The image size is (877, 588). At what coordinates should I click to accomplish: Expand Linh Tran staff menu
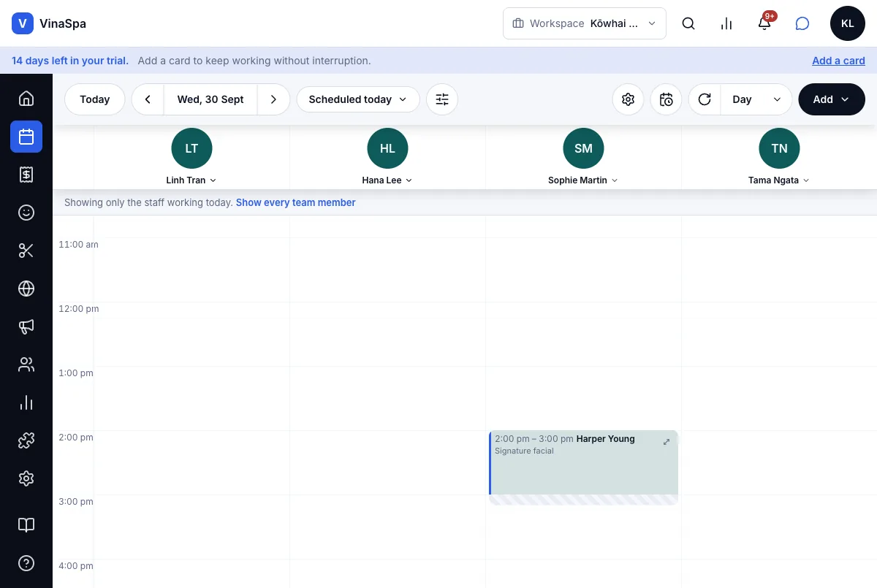coord(191,180)
